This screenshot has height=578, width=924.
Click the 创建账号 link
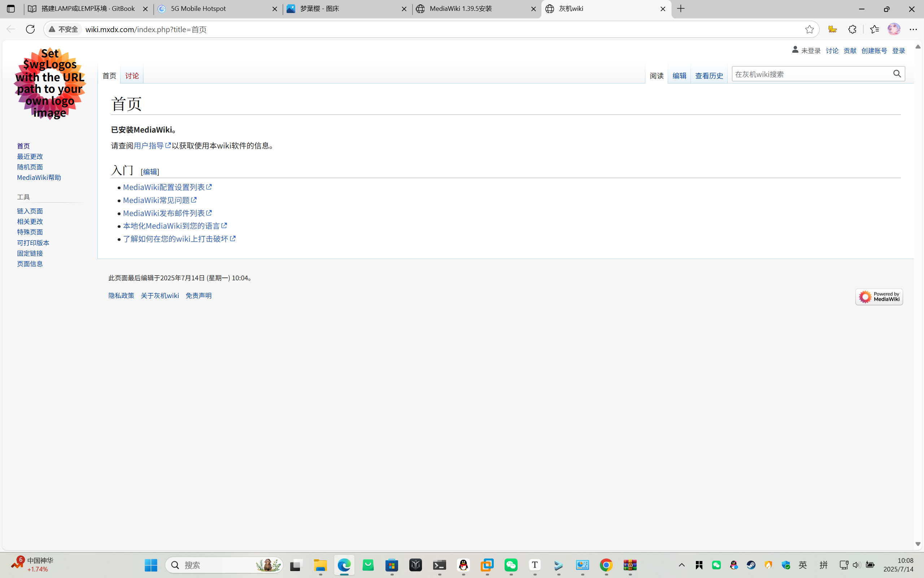(x=874, y=51)
